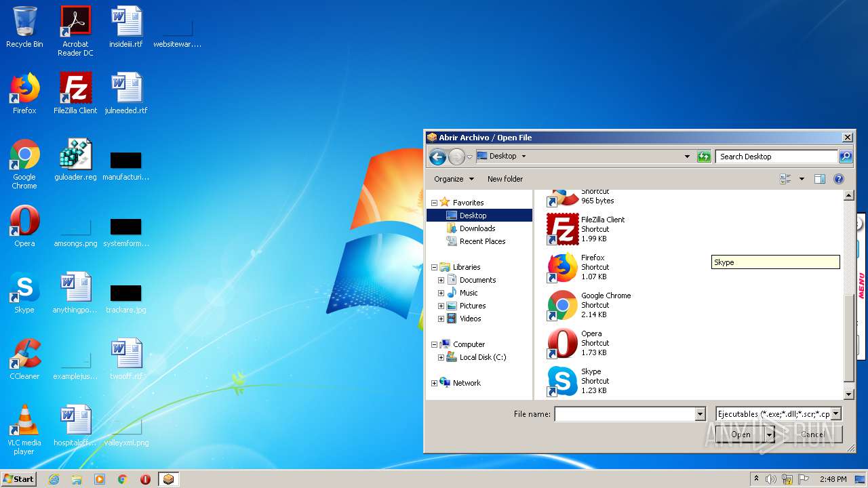Expand the Pictures library node
868x488 pixels.
click(441, 306)
